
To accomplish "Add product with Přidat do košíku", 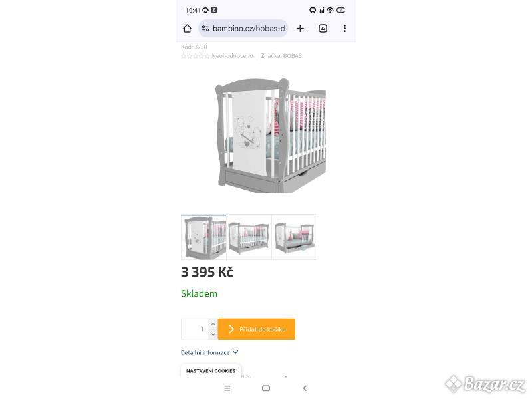I will tap(257, 329).
